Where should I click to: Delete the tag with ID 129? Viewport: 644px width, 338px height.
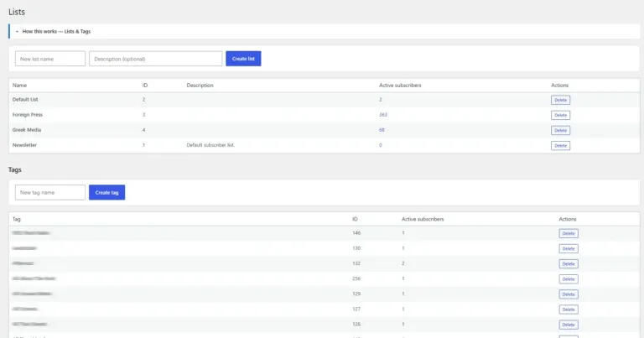[569, 294]
